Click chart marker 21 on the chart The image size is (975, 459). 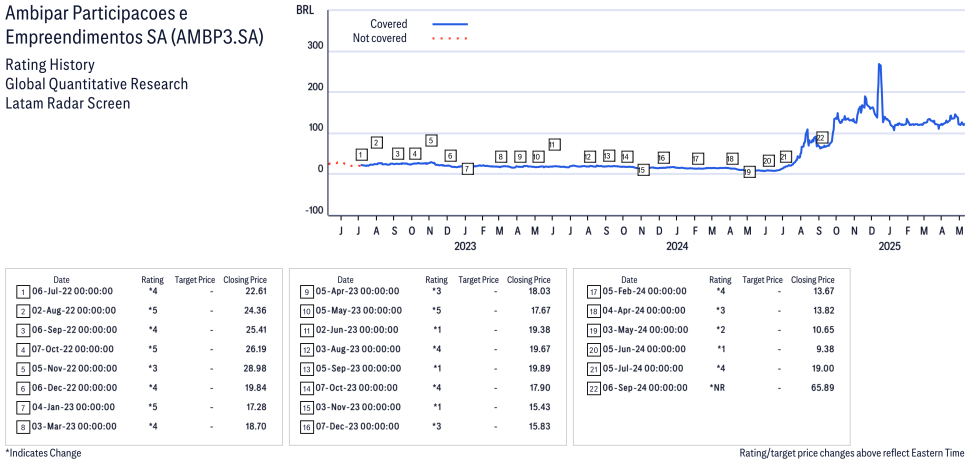(x=785, y=156)
